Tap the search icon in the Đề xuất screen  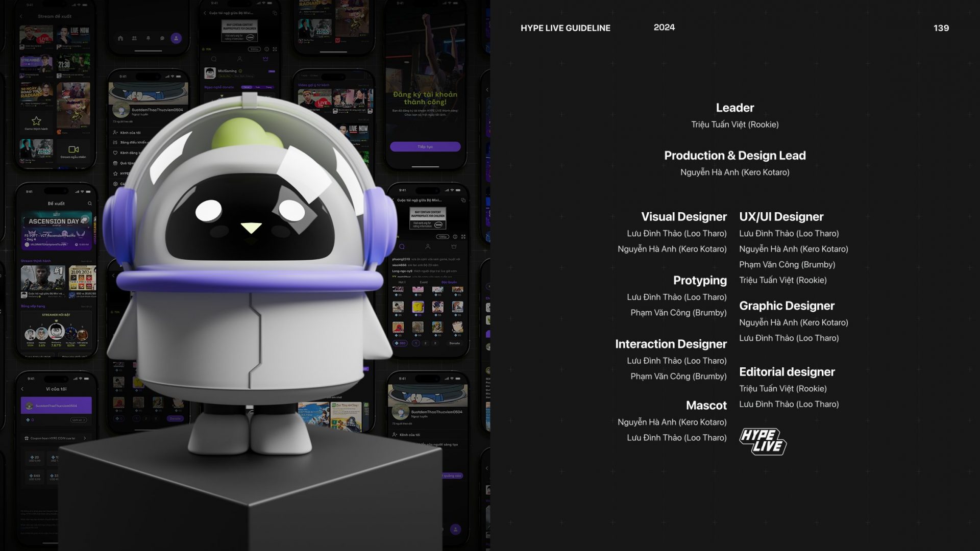pos(90,204)
